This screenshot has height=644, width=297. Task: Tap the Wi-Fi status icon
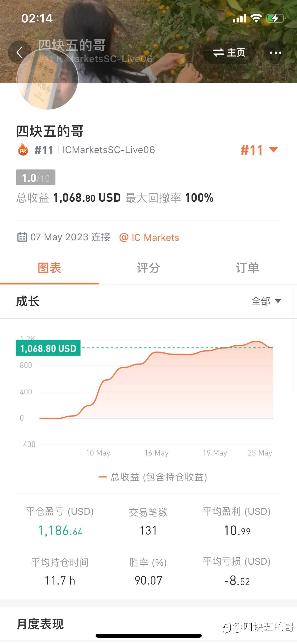click(x=256, y=18)
